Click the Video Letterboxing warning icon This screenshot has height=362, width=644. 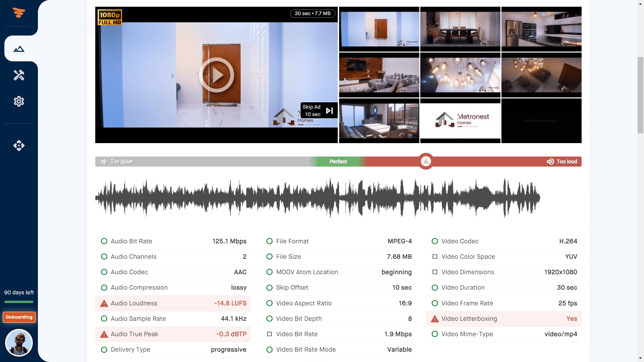435,318
